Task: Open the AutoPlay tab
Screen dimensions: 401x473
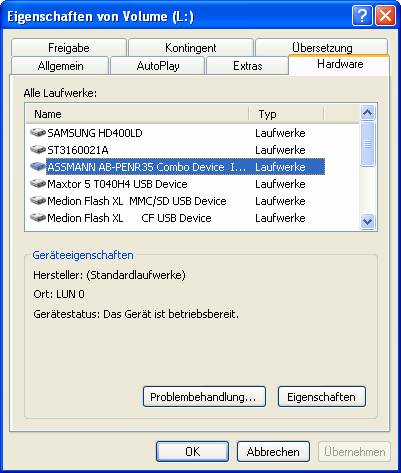Action: point(157,65)
